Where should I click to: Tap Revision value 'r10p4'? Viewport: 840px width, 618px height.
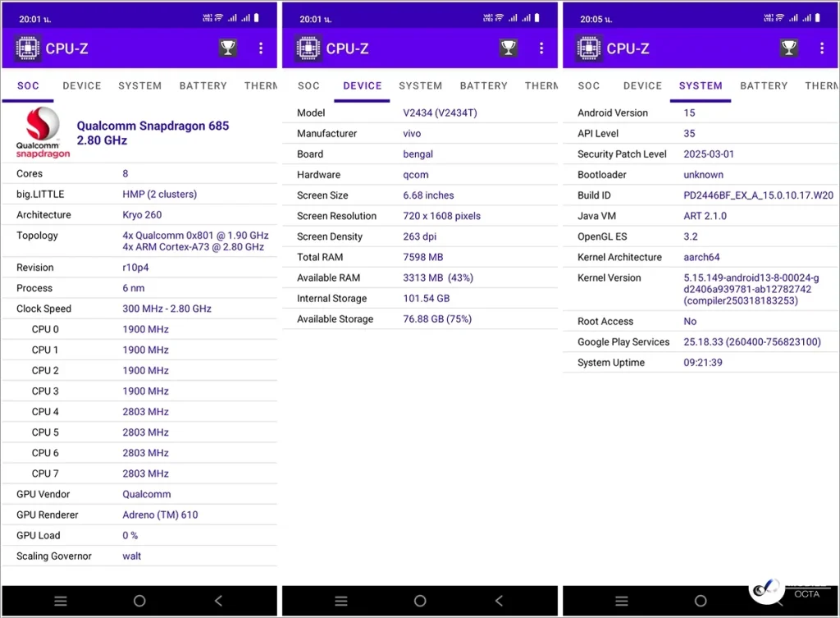pyautogui.click(x=135, y=268)
